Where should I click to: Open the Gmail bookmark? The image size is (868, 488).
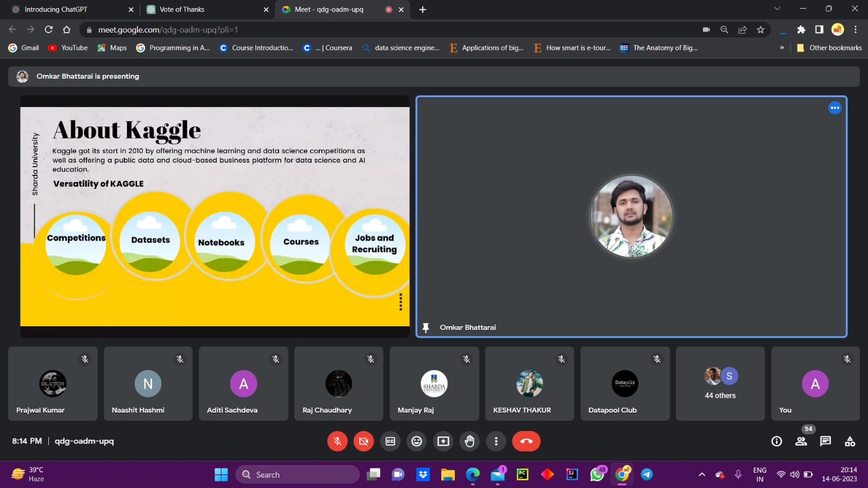(x=24, y=48)
